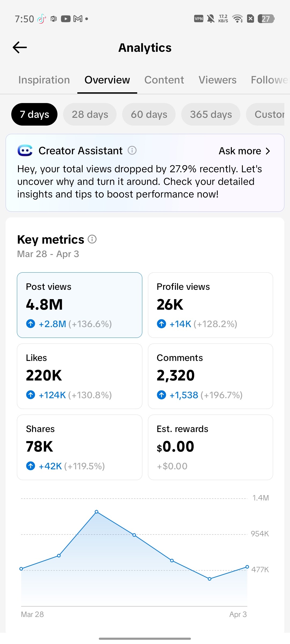Tap the VPN indicator in the status bar
Viewport: 290px width, 644px height.
pyautogui.click(x=199, y=19)
